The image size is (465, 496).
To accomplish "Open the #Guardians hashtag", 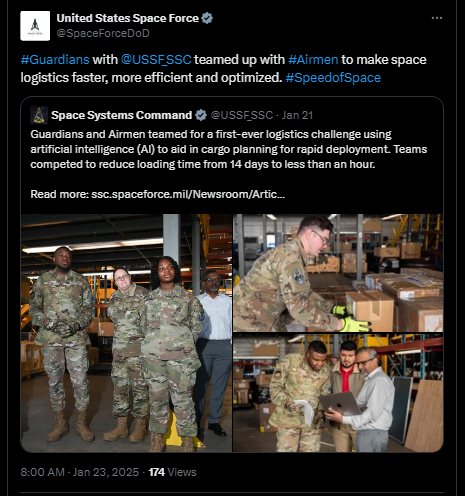I will [x=55, y=60].
